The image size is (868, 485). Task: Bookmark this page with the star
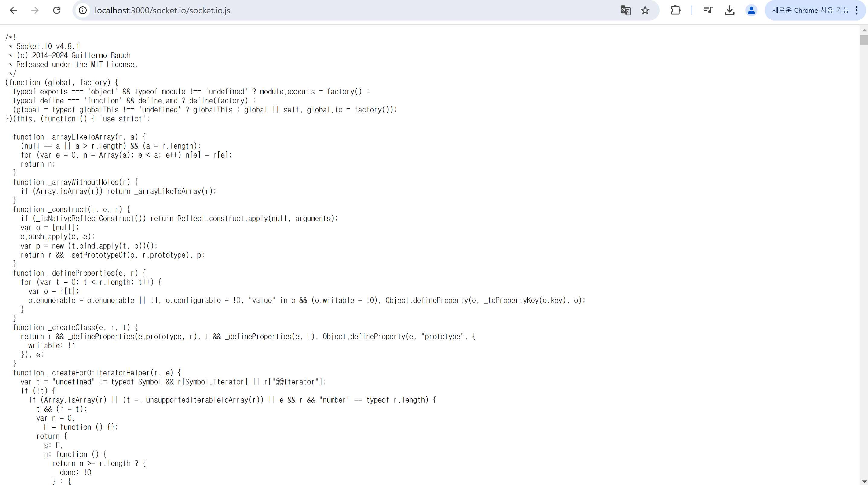coord(645,11)
